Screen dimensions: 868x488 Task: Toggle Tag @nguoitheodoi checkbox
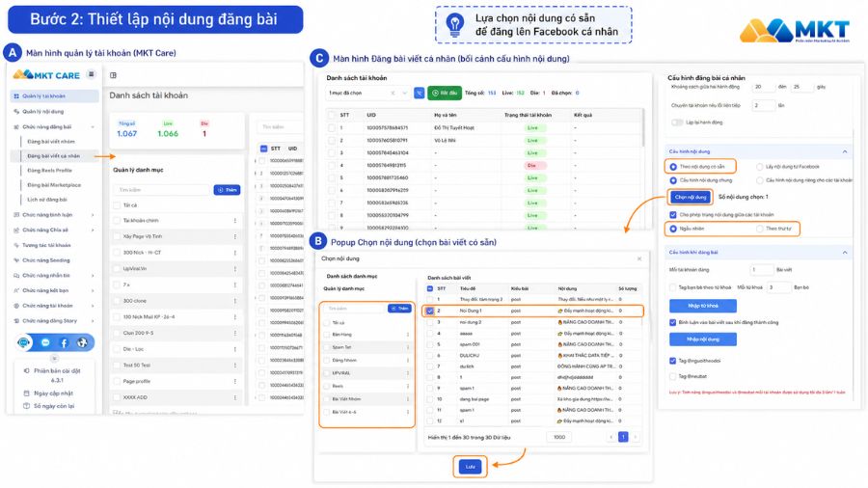tap(673, 361)
